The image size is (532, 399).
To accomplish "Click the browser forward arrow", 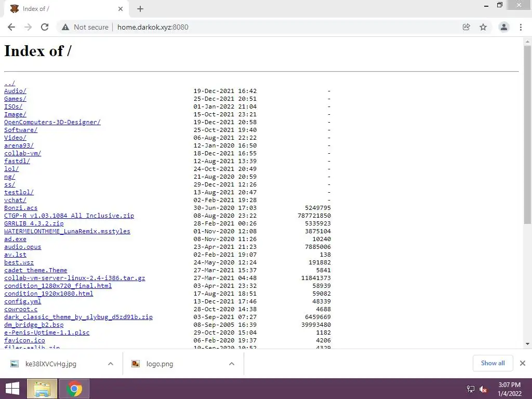I will (x=28, y=27).
